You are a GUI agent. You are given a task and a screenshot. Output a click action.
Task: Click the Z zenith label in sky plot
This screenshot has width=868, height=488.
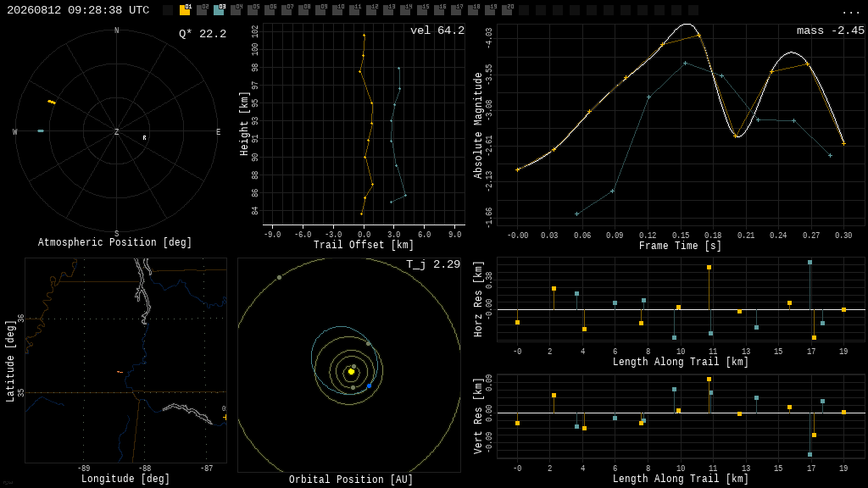pyautogui.click(x=116, y=131)
